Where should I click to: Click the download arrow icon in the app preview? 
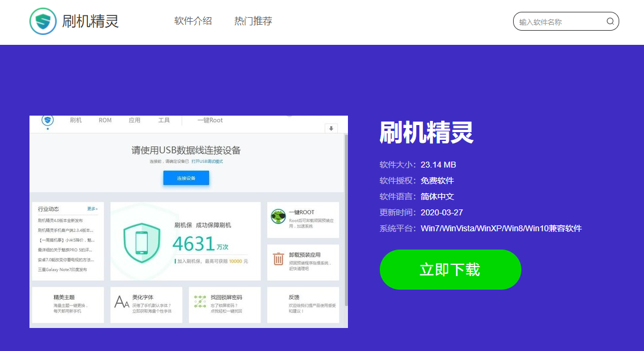(x=331, y=127)
